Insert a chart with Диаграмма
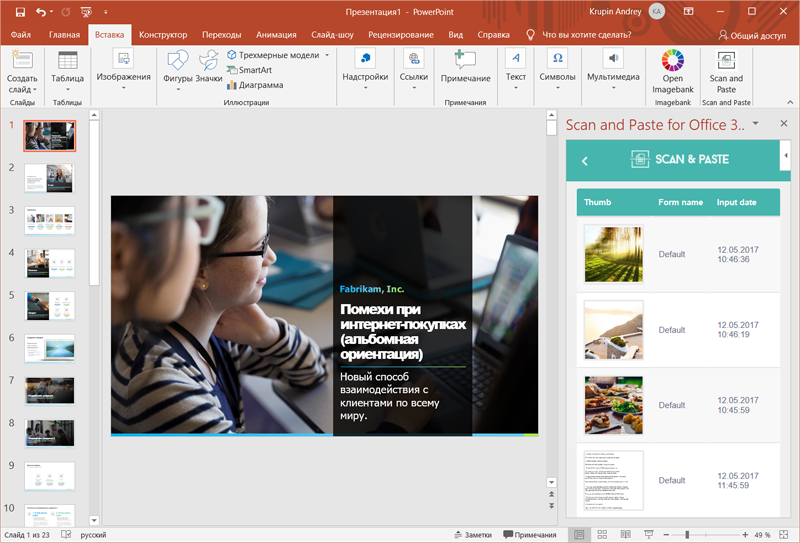This screenshot has height=543, width=800. pos(255,85)
